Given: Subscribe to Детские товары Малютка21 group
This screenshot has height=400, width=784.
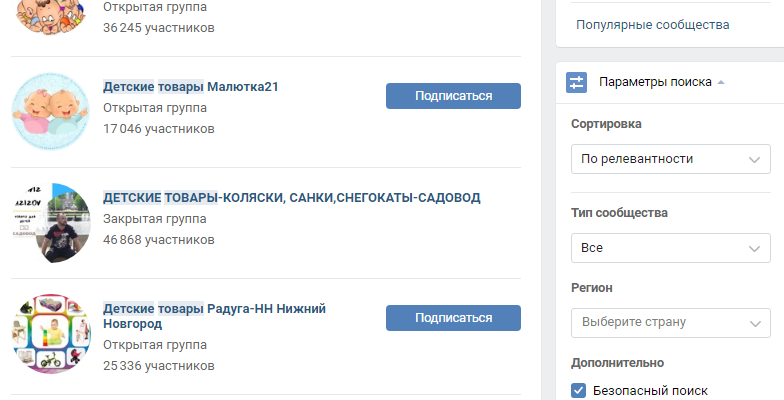Looking at the screenshot, I should pyautogui.click(x=453, y=96).
